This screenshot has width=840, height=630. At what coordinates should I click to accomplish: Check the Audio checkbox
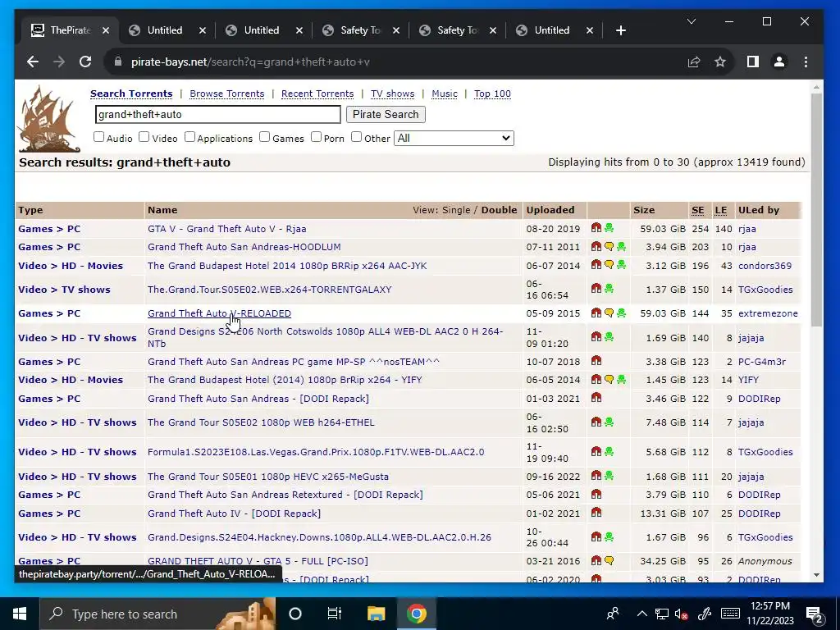pyautogui.click(x=98, y=137)
